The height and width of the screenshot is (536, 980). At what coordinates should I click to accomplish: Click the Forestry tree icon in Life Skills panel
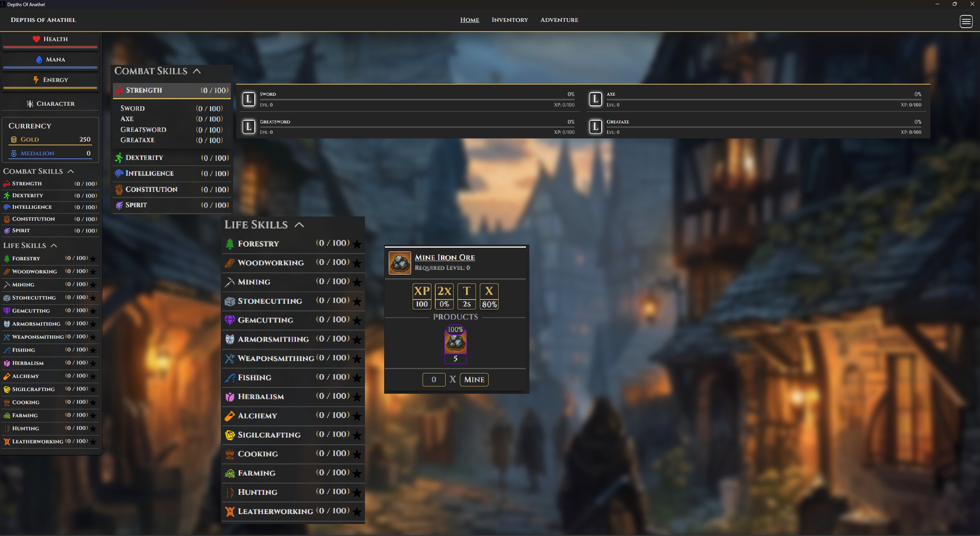click(x=230, y=243)
